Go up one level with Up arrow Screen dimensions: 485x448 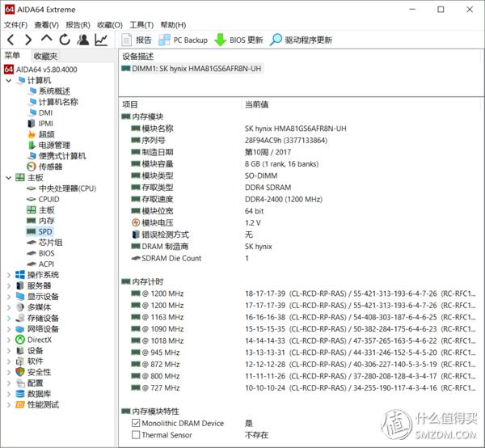pos(46,39)
